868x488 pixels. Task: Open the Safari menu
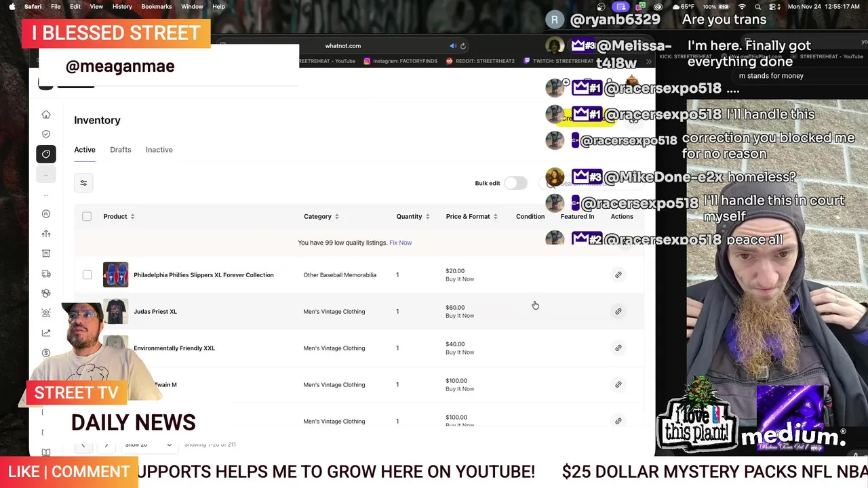pos(33,7)
